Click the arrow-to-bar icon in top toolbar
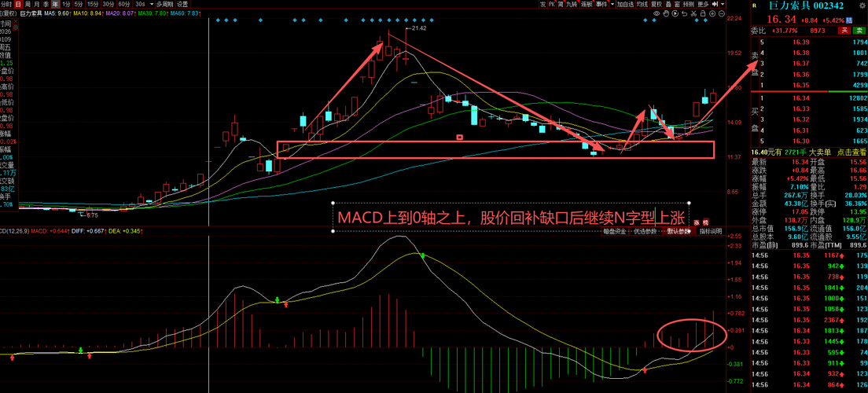868x393 pixels. 715,5
